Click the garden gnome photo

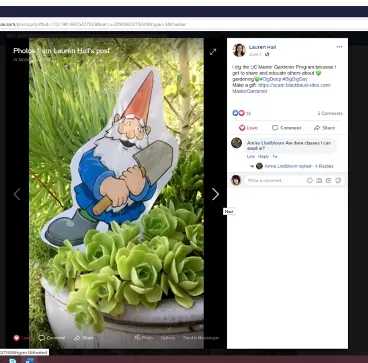coord(116,193)
